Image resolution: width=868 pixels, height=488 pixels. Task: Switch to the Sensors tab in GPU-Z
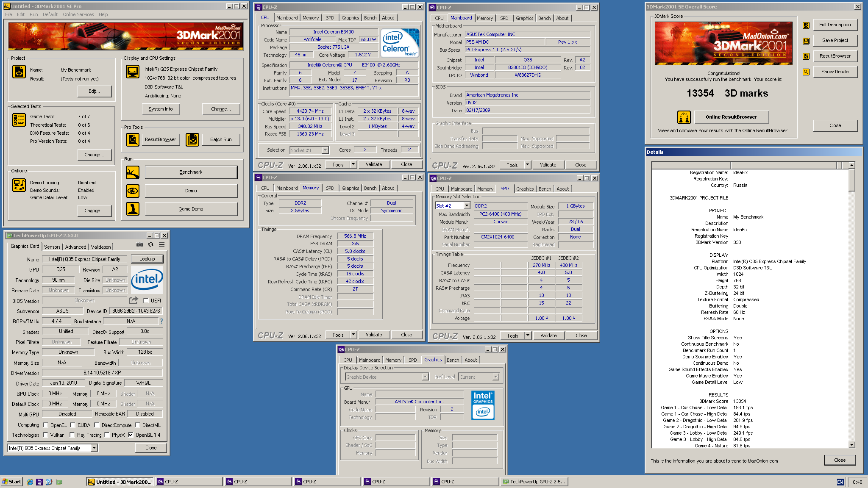tap(52, 247)
